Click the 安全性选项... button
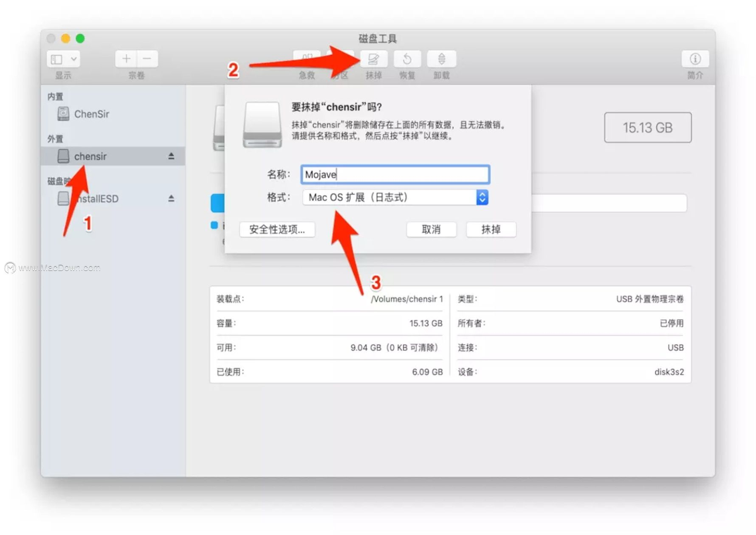 (277, 229)
